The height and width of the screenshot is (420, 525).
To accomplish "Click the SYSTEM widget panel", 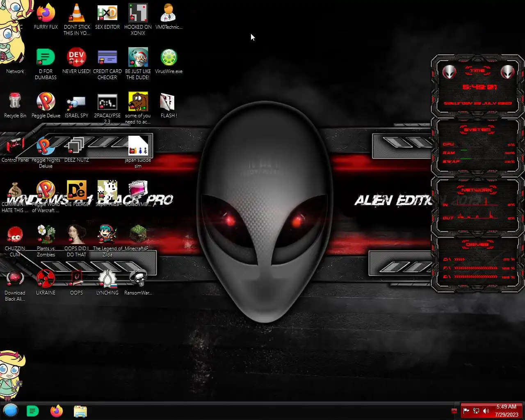I will [x=477, y=147].
